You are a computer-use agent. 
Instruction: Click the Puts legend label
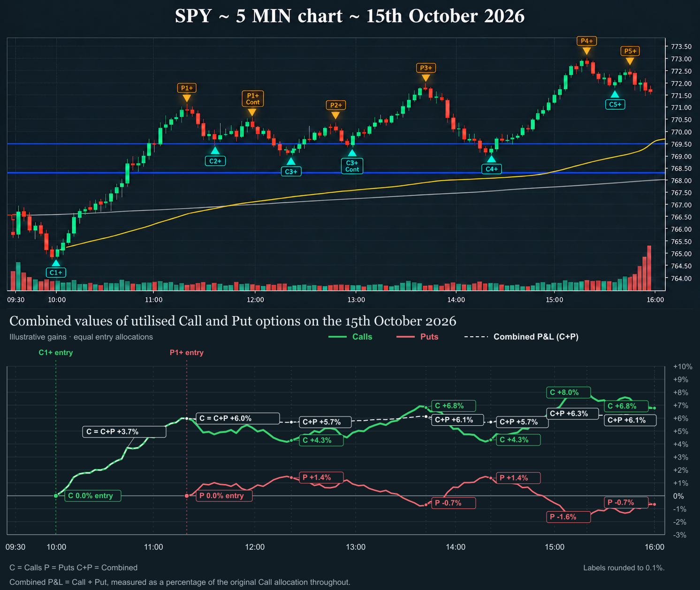429,337
